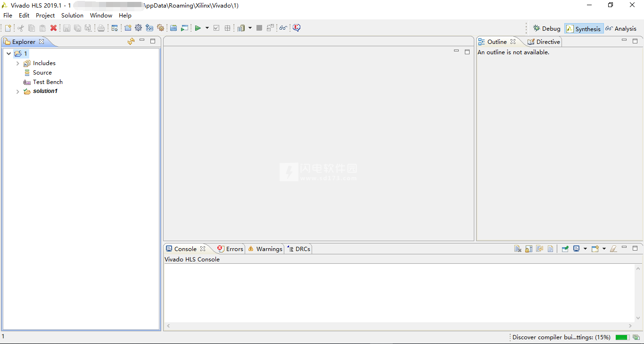The image size is (644, 344).
Task: Click the Export RTL icon
Action: (227, 28)
